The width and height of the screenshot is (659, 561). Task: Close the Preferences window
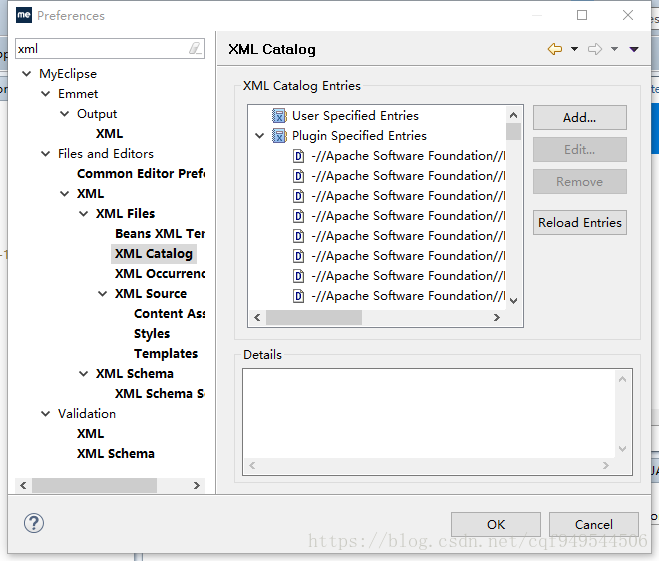[627, 16]
